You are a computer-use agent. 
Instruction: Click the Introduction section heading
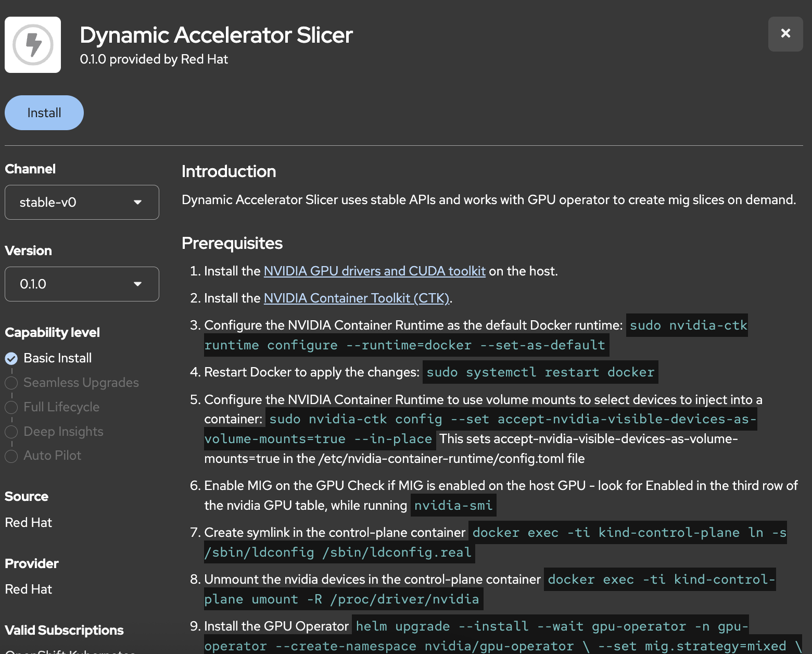point(229,171)
